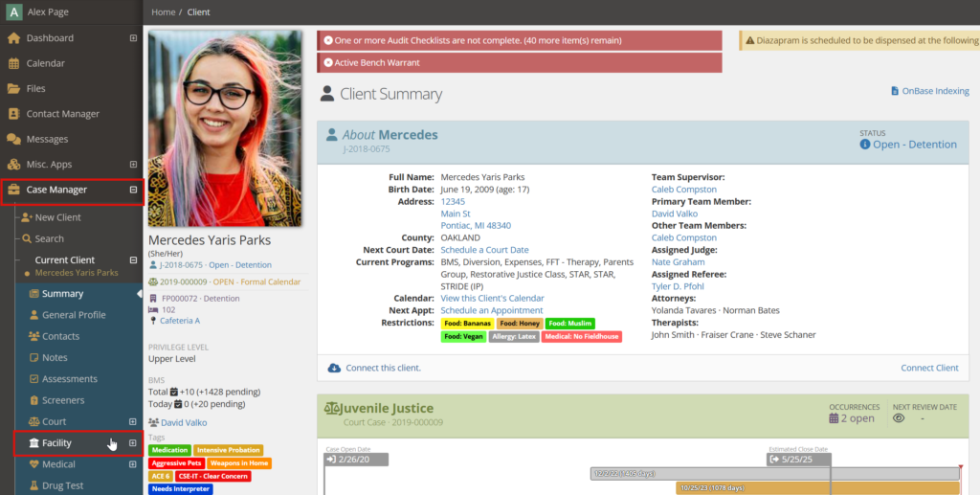Click the eye icon under Next Review Date
The width and height of the screenshot is (980, 495).
click(x=899, y=418)
